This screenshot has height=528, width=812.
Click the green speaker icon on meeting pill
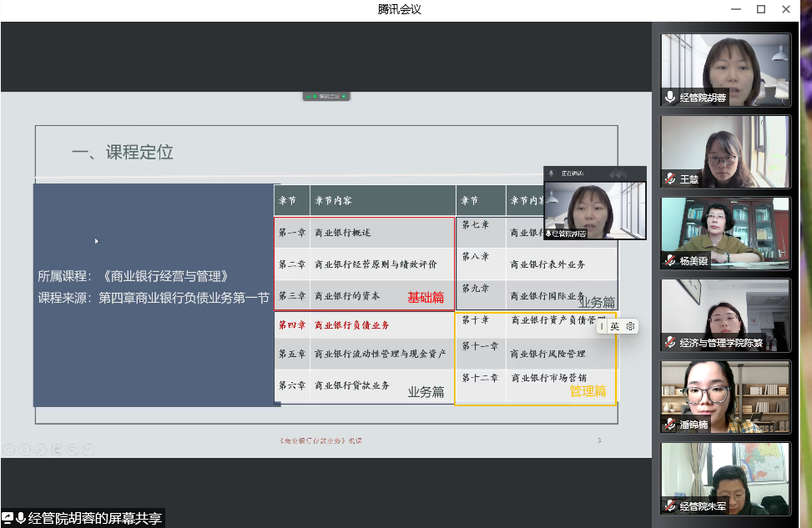click(x=343, y=97)
